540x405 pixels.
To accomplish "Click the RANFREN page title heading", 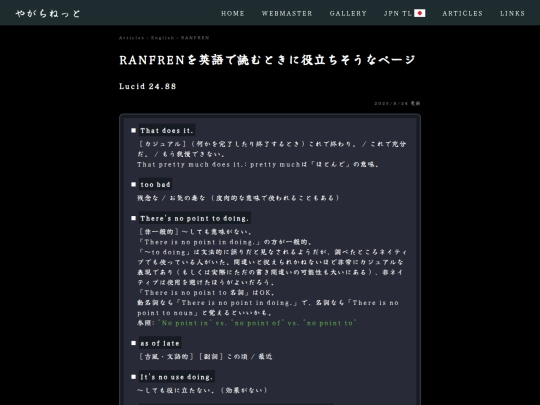I will pyautogui.click(x=267, y=60).
